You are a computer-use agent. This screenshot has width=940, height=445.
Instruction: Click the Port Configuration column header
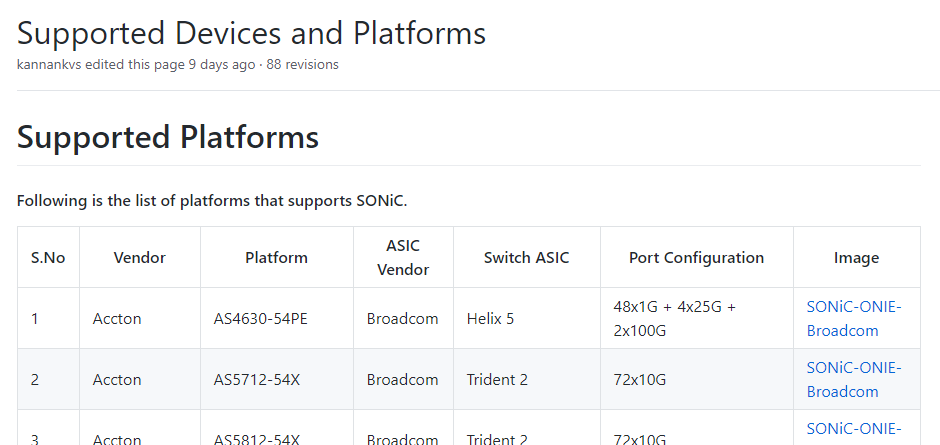697,258
